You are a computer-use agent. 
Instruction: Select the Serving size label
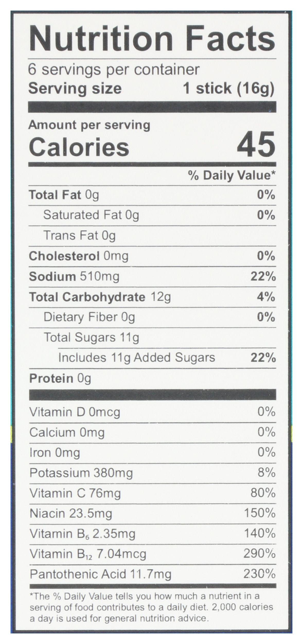pos(75,89)
